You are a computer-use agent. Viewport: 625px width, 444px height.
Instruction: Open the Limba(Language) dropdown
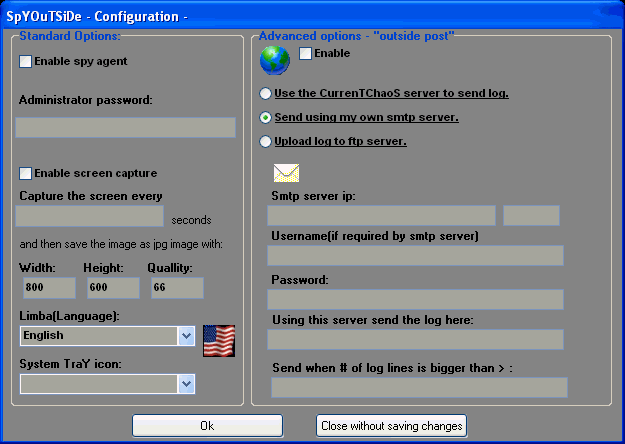[x=185, y=336]
